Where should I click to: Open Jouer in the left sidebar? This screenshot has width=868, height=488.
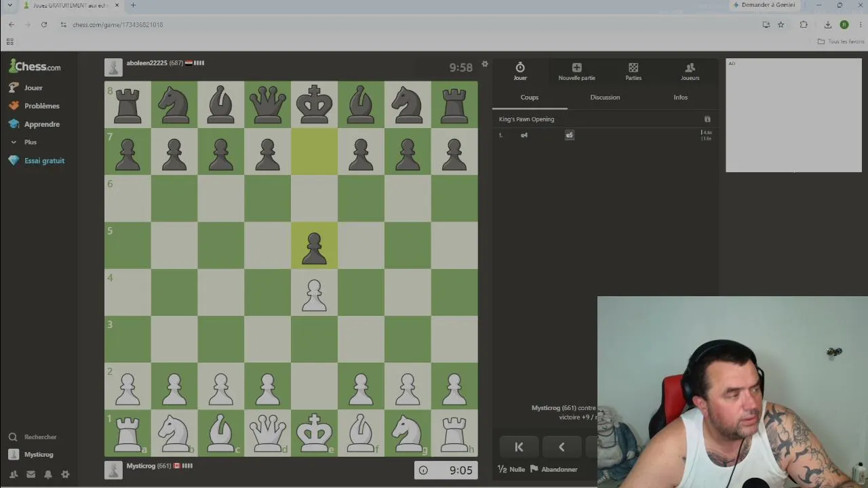pyautogui.click(x=26, y=87)
